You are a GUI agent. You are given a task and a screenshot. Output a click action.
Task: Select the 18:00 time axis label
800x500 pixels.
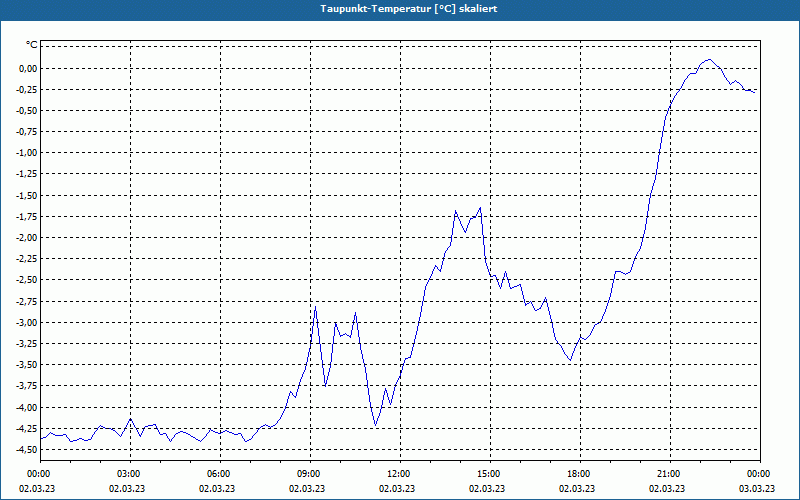point(581,474)
